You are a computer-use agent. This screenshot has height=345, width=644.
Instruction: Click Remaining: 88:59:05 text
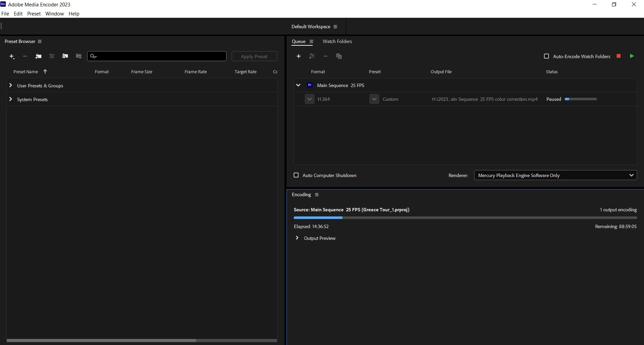pyautogui.click(x=616, y=226)
